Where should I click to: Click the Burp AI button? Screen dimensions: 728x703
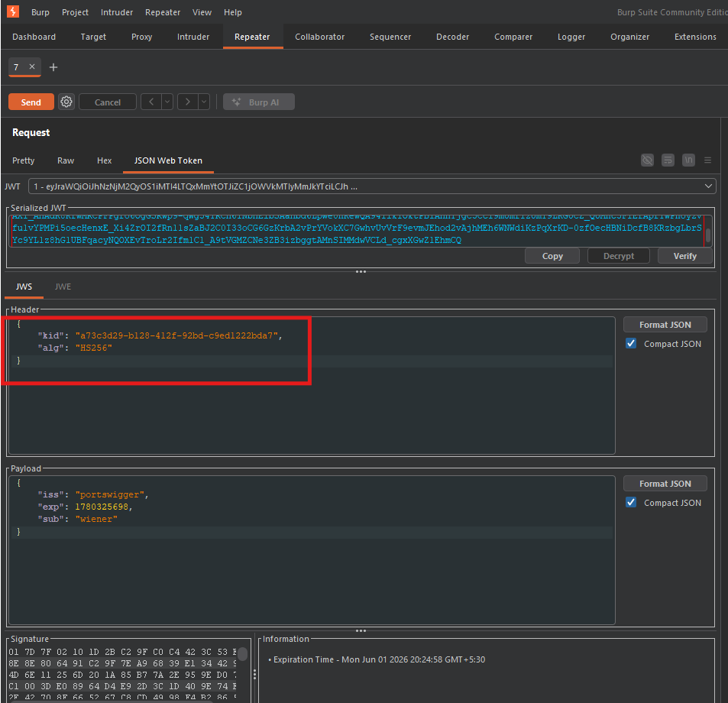pos(259,102)
